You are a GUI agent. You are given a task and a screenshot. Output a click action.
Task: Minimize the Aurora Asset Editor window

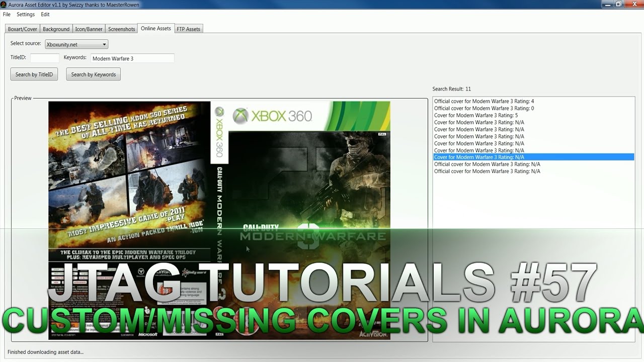click(x=608, y=4)
